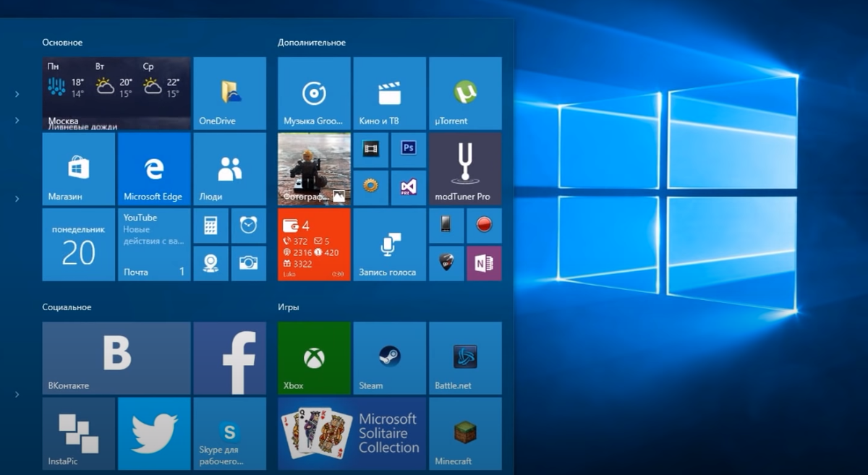Select the Дополнительное group header
This screenshot has width=868, height=475.
coord(312,43)
